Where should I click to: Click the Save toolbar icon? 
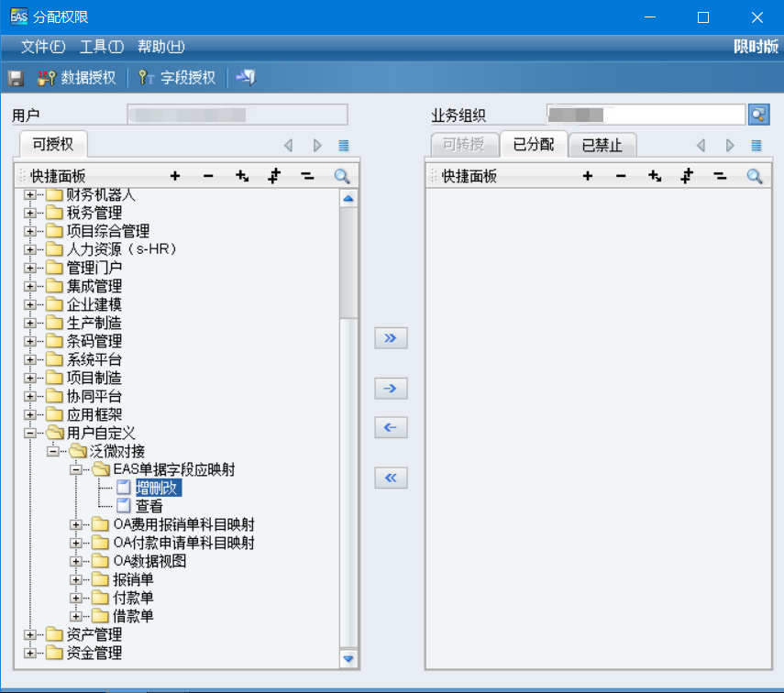coord(15,78)
